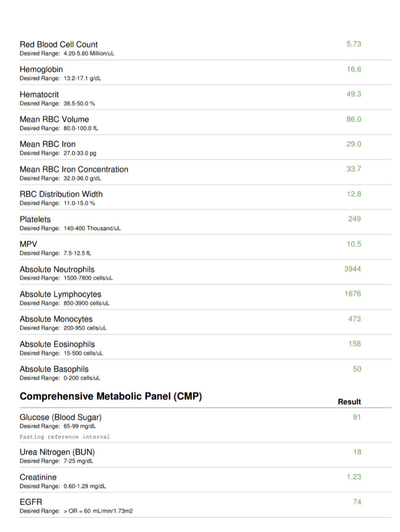400x532 pixels.
Task: Select the Hemoglobin result value 16.6
Action: (354, 69)
